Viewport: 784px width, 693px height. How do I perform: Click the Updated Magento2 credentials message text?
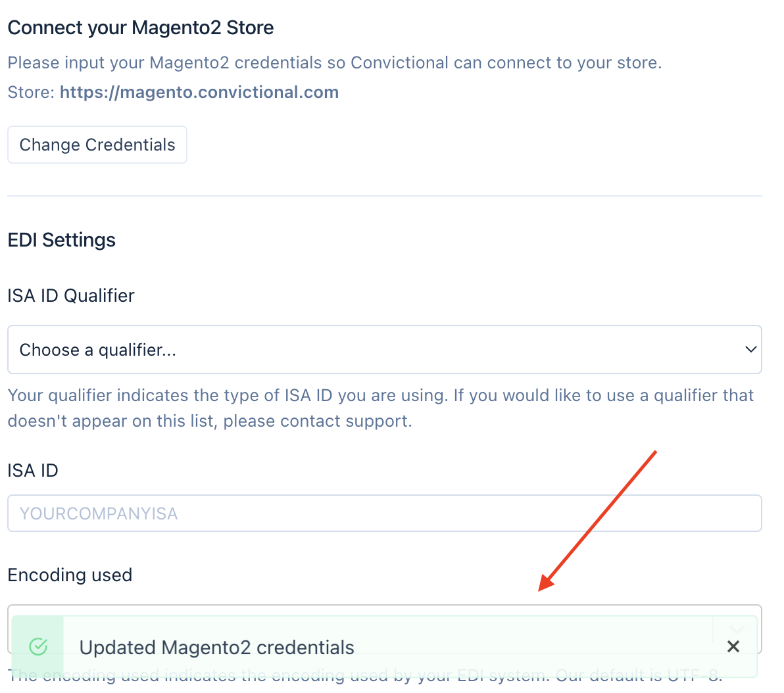216,648
